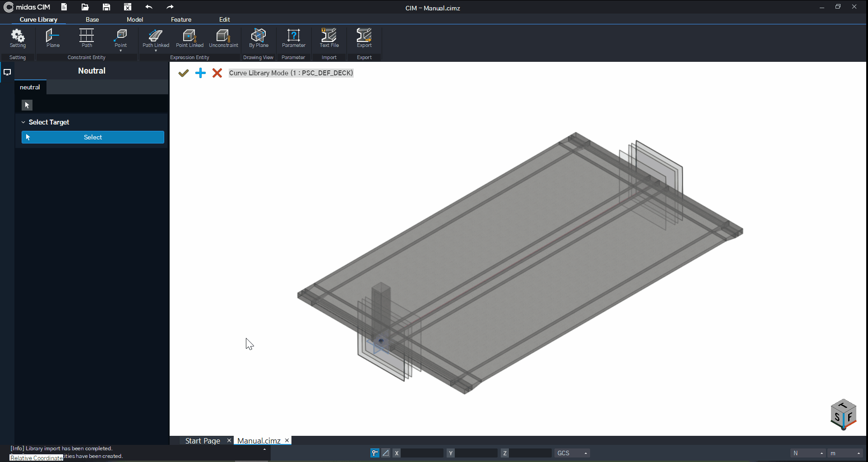Collapse the Select Target section
The image size is (868, 462).
[x=23, y=122]
